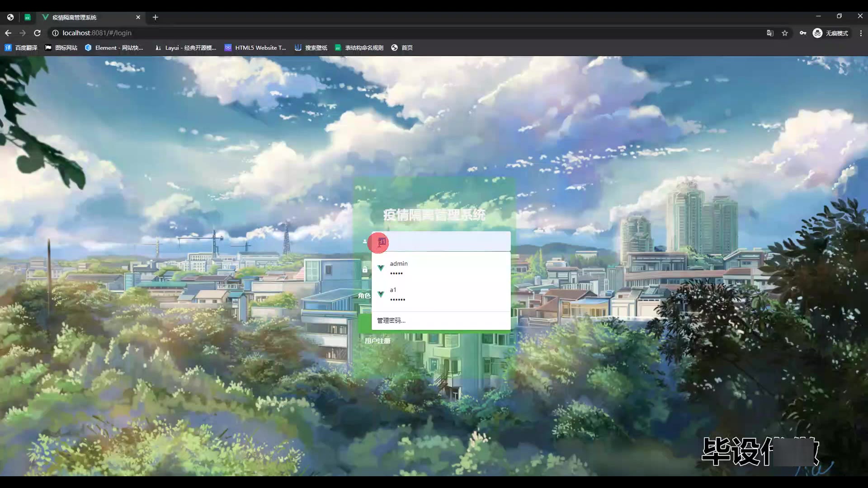Image resolution: width=868 pixels, height=488 pixels.
Task: Click the browser back arrow
Action: [x=8, y=33]
